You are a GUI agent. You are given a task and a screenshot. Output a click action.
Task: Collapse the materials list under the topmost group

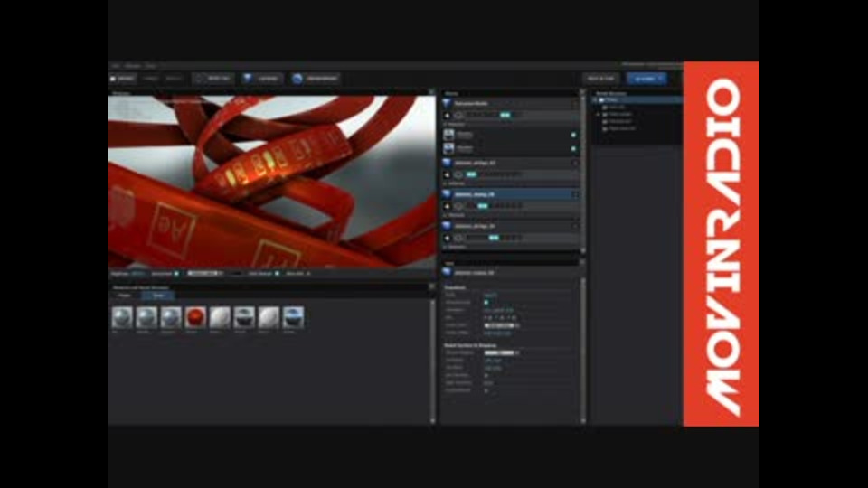(x=446, y=125)
